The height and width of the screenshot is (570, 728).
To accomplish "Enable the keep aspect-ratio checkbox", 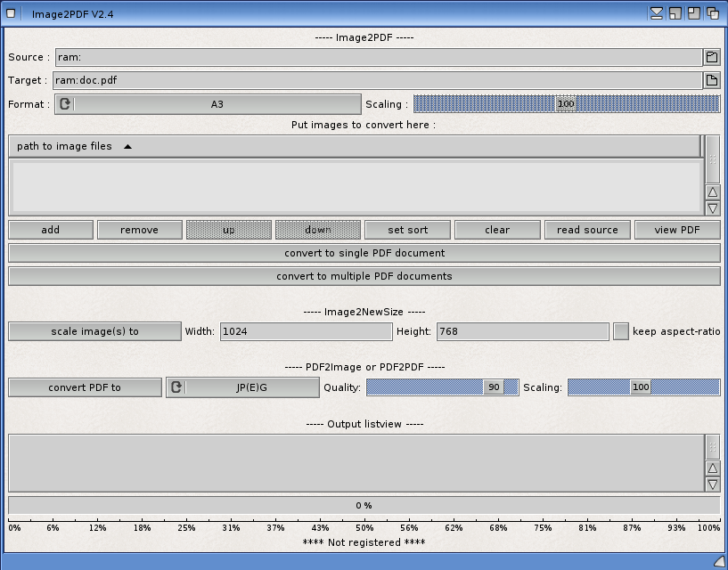I will pos(620,331).
